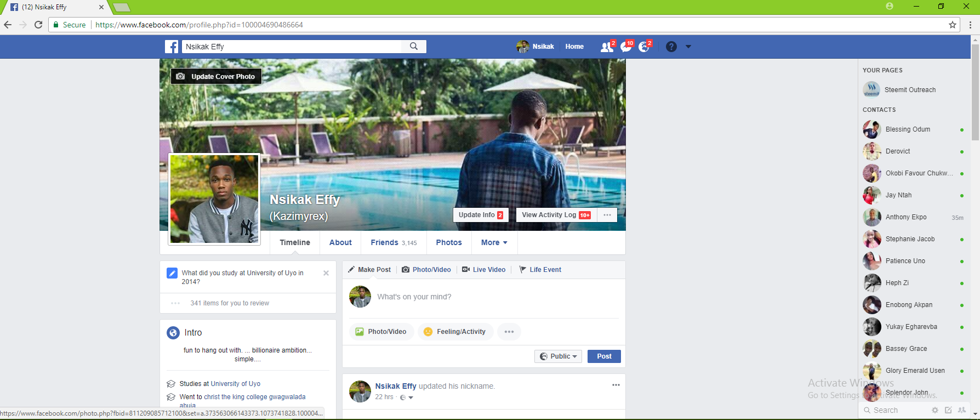This screenshot has width=980, height=420.
Task: Open Messenger messages icon
Action: 626,47
